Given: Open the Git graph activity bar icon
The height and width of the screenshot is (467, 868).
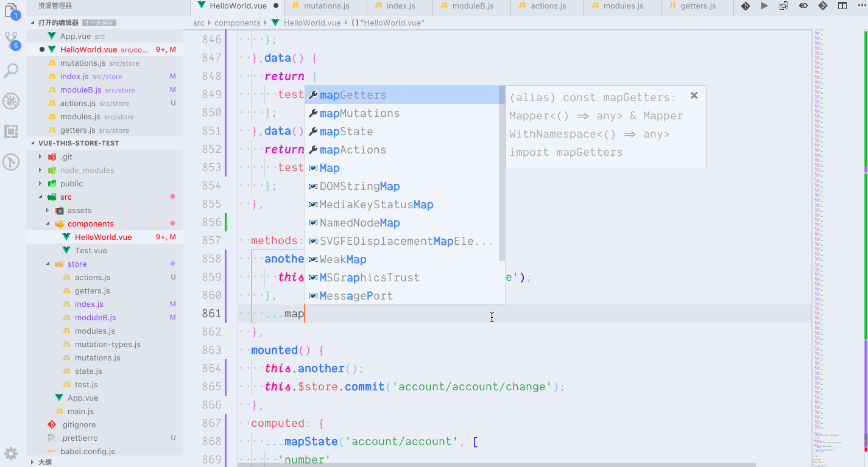Looking at the screenshot, I should pyautogui.click(x=11, y=161).
